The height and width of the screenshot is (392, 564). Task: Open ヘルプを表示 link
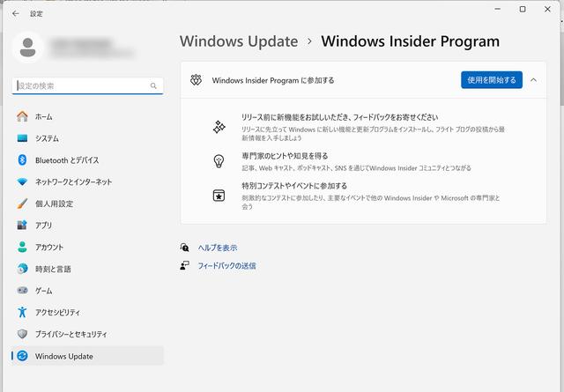(x=218, y=248)
